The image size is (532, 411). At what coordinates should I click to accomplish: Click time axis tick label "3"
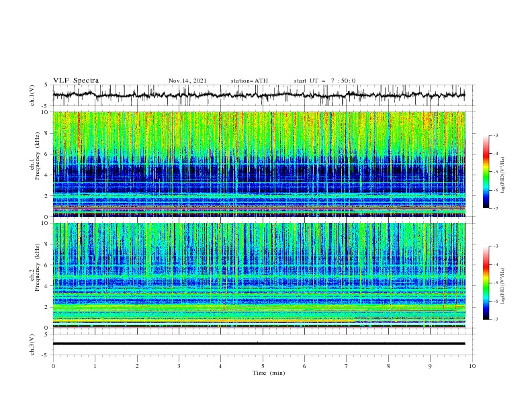click(x=179, y=366)
